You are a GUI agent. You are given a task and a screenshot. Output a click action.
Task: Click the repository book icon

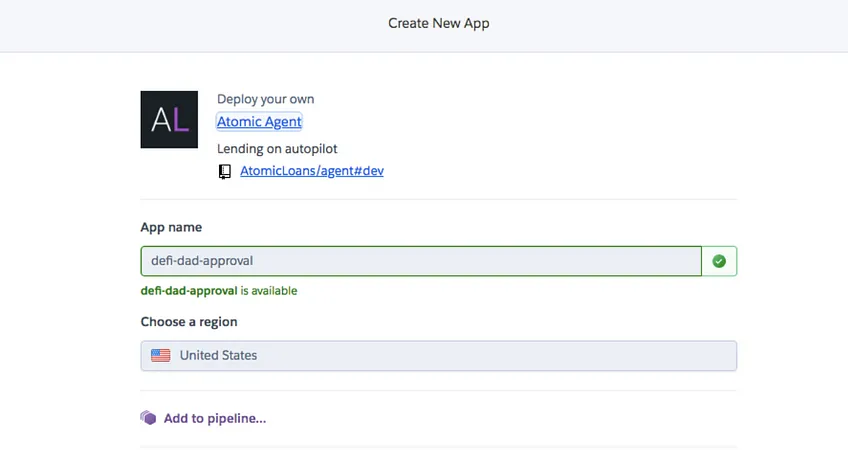tap(224, 171)
